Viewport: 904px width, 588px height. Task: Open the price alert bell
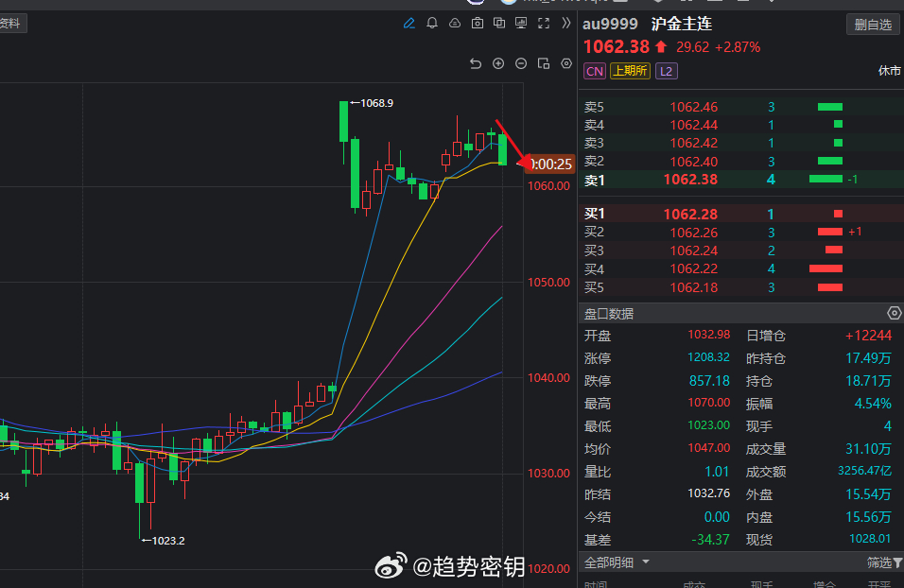(x=432, y=23)
